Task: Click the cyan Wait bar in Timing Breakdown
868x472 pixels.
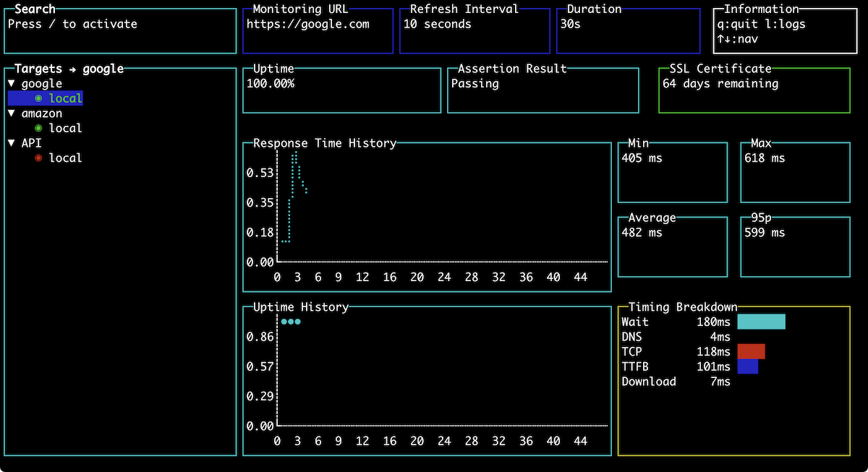Action: coord(760,321)
